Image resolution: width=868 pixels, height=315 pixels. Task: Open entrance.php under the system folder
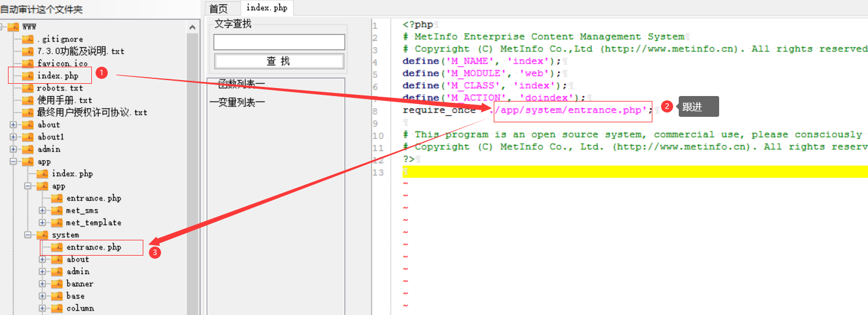93,247
